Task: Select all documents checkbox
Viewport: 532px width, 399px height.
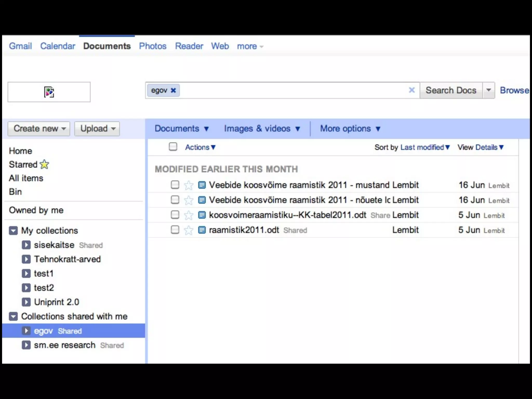Action: tap(173, 147)
